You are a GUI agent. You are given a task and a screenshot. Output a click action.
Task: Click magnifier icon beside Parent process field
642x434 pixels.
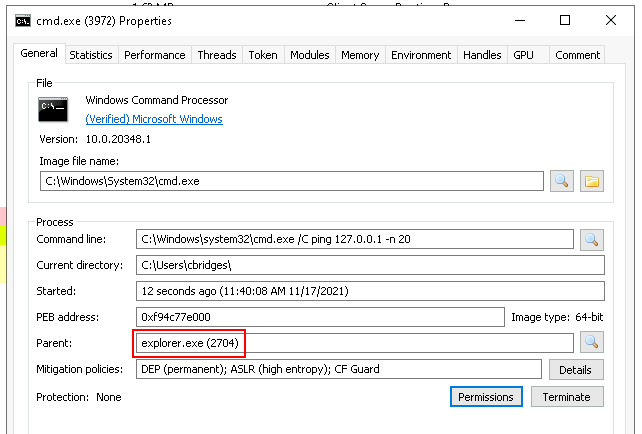(x=591, y=343)
